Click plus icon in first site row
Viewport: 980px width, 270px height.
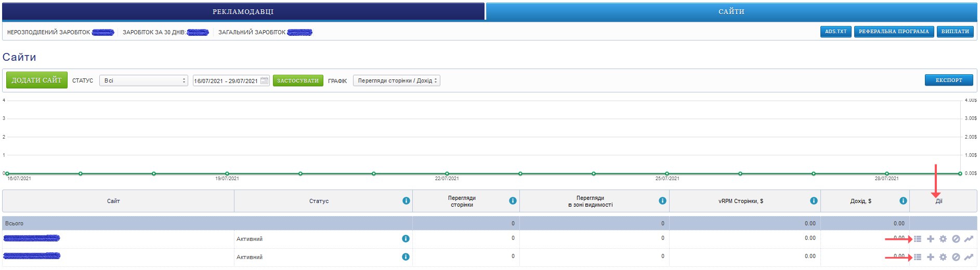(x=931, y=239)
